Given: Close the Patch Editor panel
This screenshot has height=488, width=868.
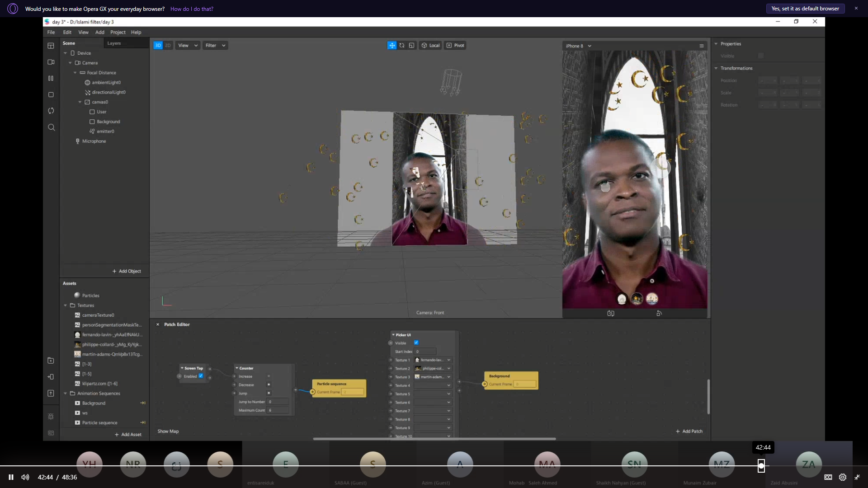Looking at the screenshot, I should pyautogui.click(x=158, y=324).
